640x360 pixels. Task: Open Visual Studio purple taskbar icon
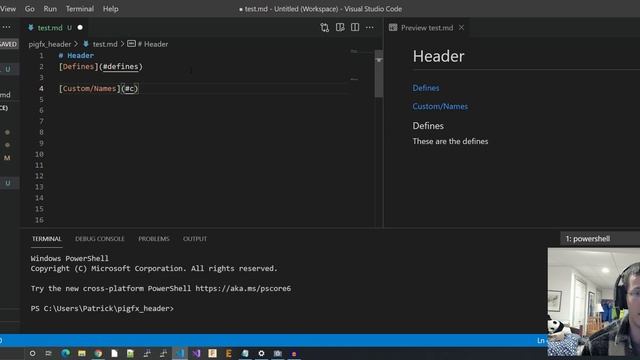[196, 353]
